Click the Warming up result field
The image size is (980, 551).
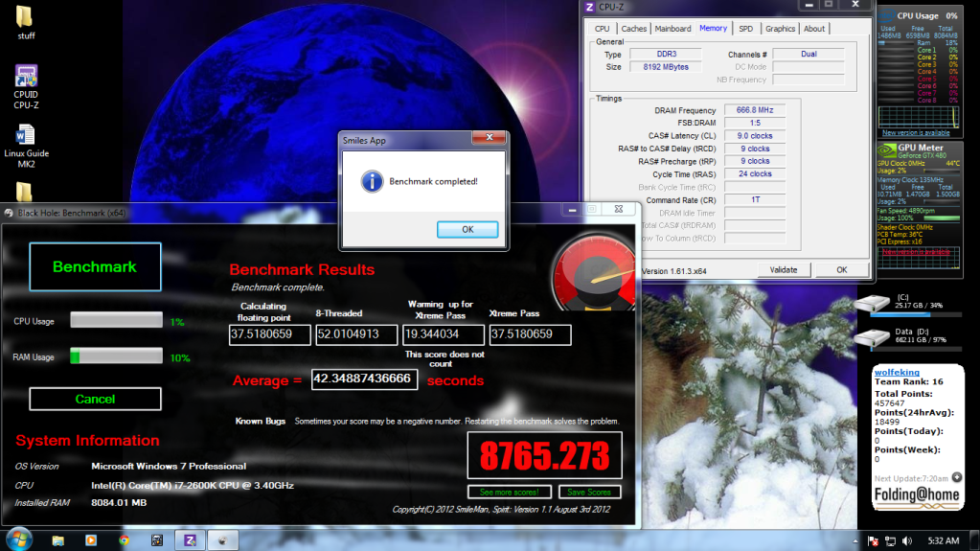coord(444,334)
